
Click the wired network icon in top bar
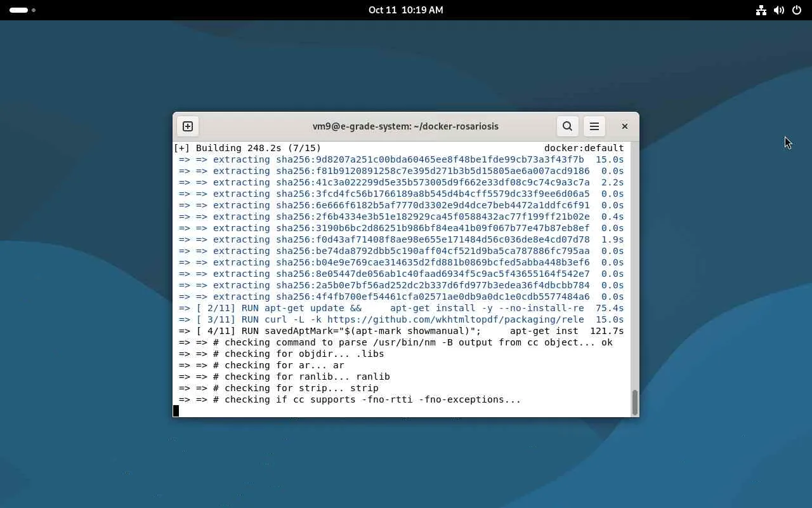tap(761, 10)
